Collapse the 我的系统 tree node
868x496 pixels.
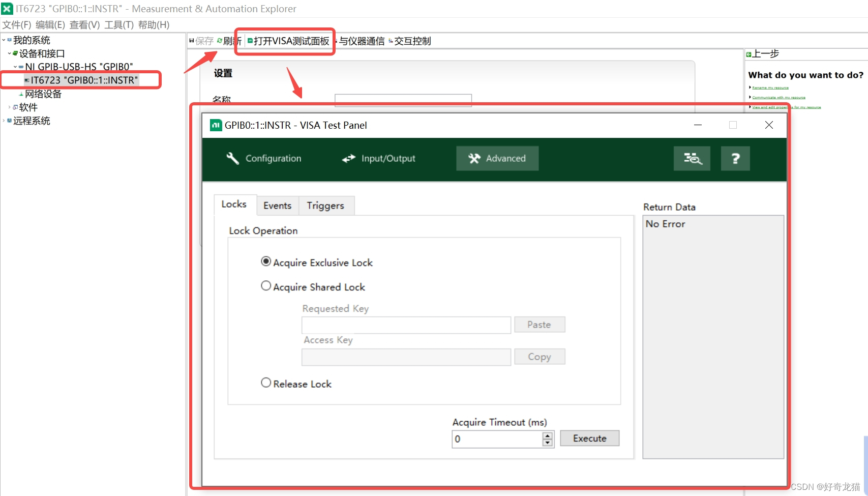click(4, 40)
